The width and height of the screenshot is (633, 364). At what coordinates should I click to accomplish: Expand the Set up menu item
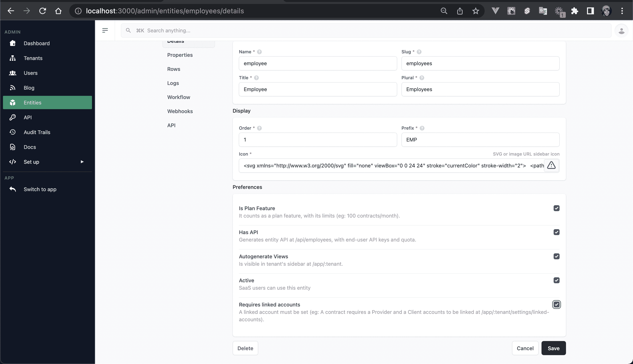click(82, 162)
